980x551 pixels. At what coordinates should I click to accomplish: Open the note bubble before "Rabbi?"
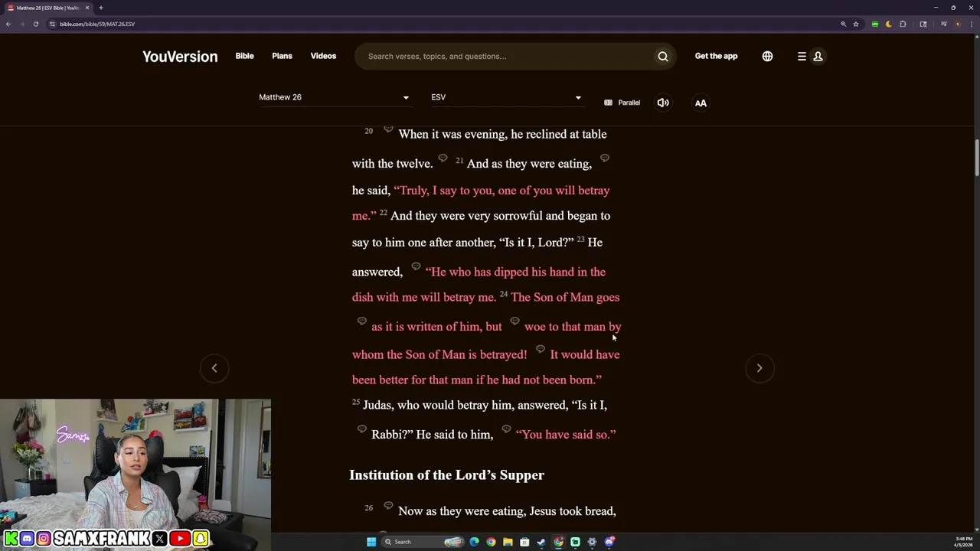362,429
